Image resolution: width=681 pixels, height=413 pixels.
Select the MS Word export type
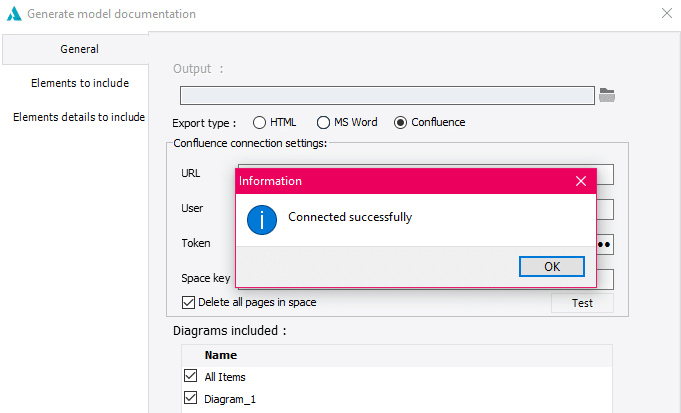pyautogui.click(x=323, y=122)
